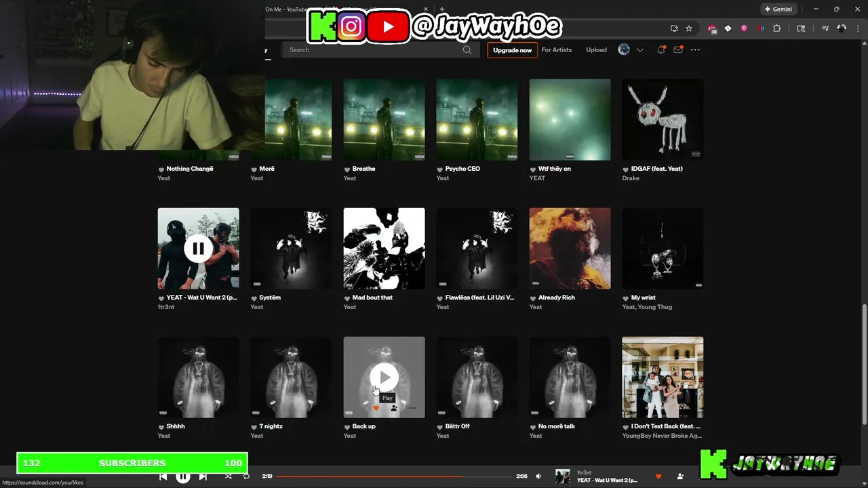868x488 pixels.
Task: Open the My wrist artwork
Action: pyautogui.click(x=663, y=249)
